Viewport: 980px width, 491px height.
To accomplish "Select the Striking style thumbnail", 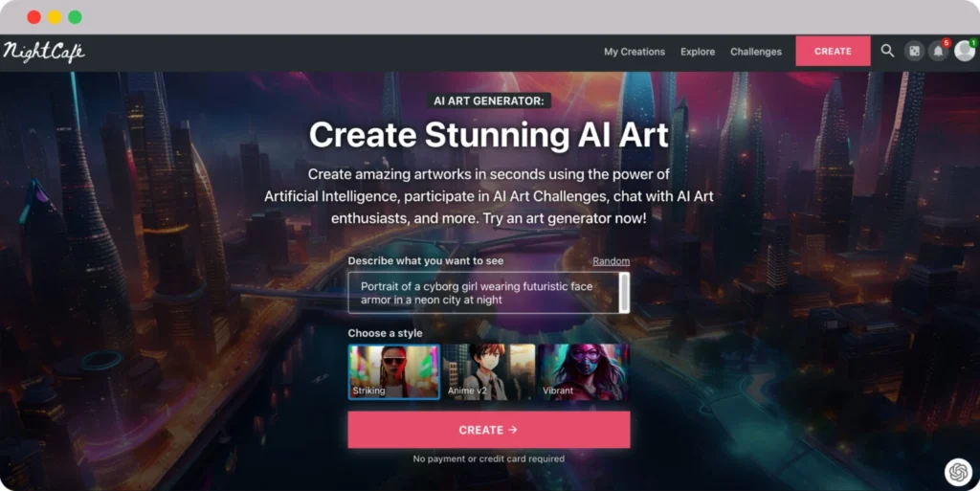I will click(394, 371).
